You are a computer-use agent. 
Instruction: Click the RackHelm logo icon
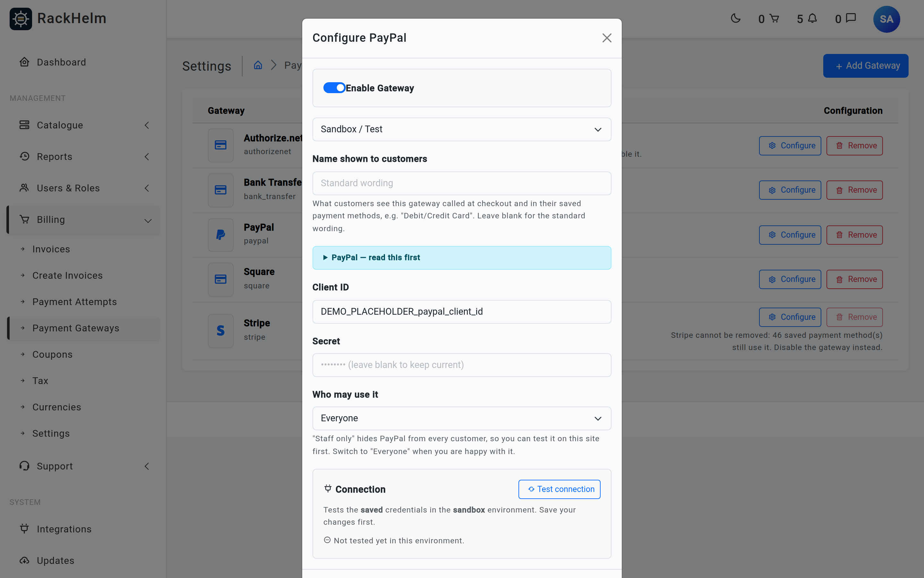(x=21, y=19)
